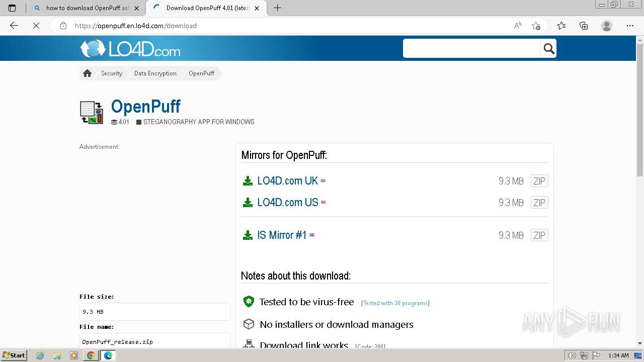View site information lock icon

tap(63, 26)
